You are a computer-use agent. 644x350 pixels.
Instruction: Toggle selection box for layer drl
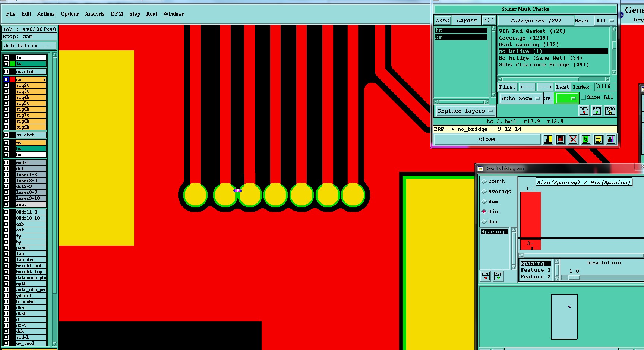tap(6, 168)
